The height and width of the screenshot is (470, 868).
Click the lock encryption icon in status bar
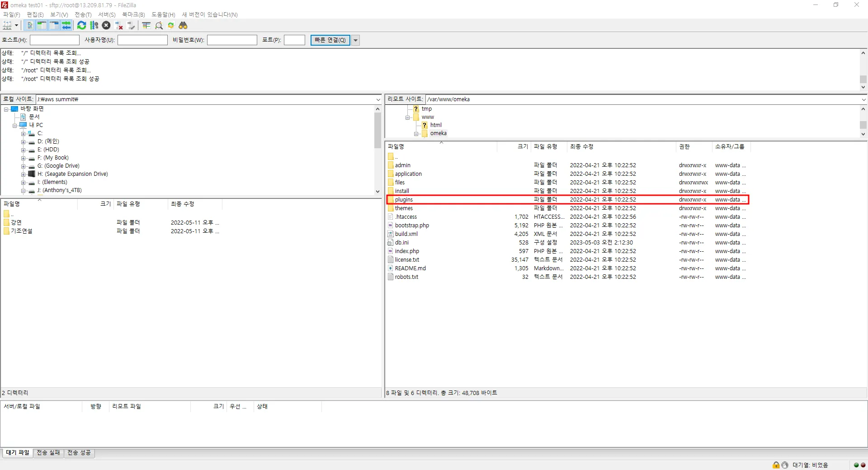[x=776, y=465]
